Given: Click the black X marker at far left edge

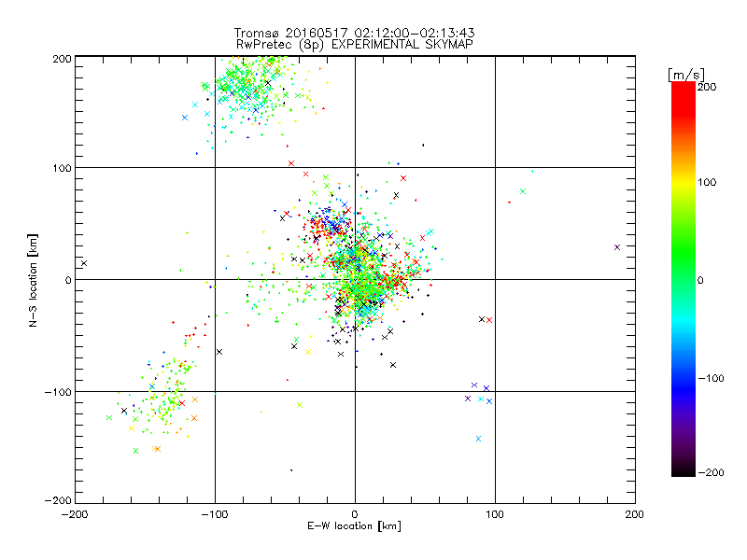Looking at the screenshot, I should pyautogui.click(x=84, y=263).
